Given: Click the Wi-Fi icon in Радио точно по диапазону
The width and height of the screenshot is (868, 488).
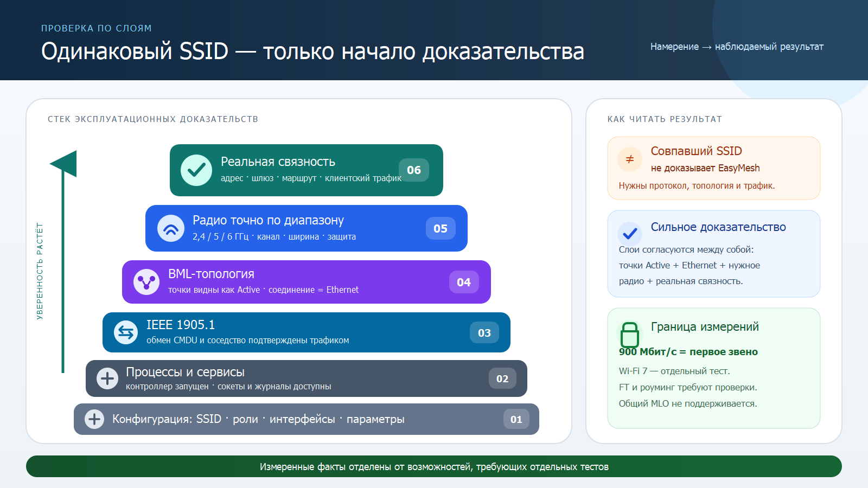Looking at the screenshot, I should coord(171,228).
